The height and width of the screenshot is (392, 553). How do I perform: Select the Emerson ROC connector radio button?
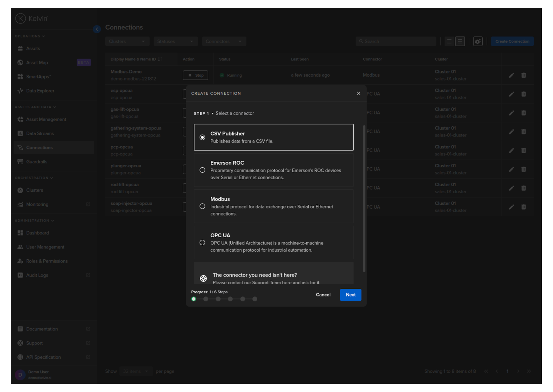coord(202,170)
